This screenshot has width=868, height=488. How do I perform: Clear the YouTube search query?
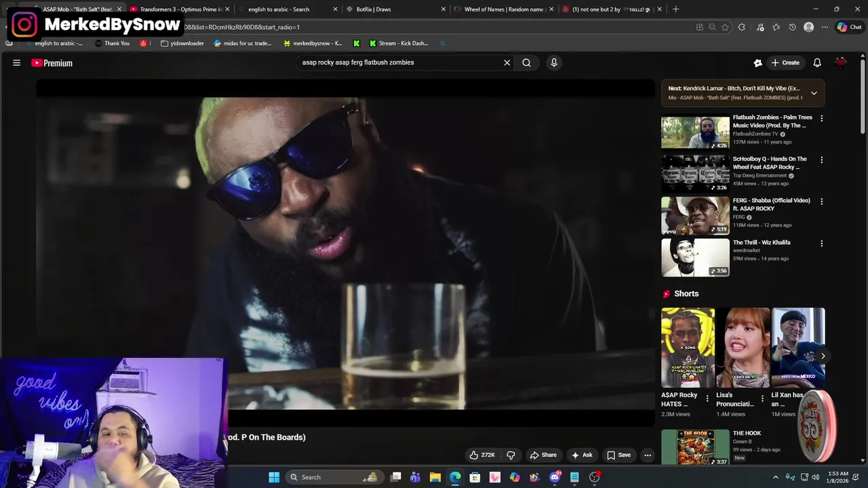click(x=507, y=62)
